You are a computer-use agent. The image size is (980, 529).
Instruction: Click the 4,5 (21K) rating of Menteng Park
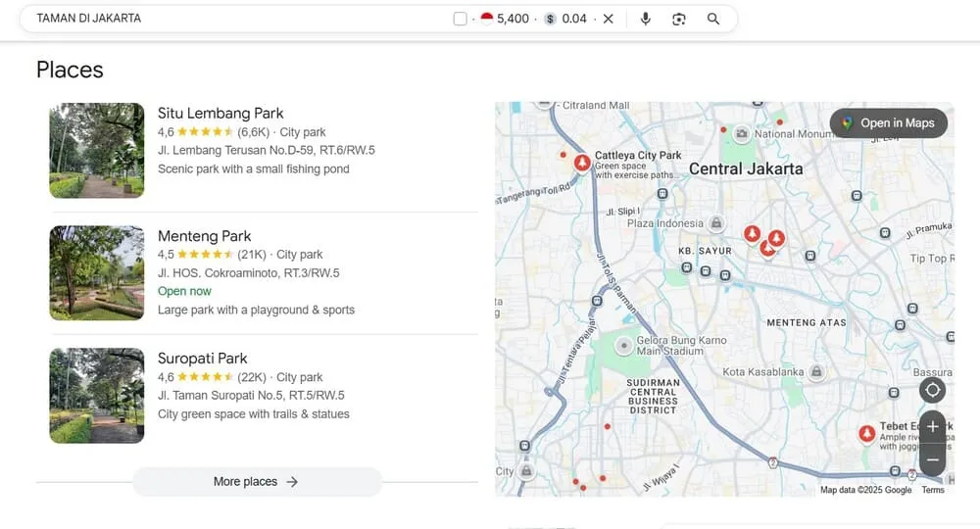[x=212, y=254]
